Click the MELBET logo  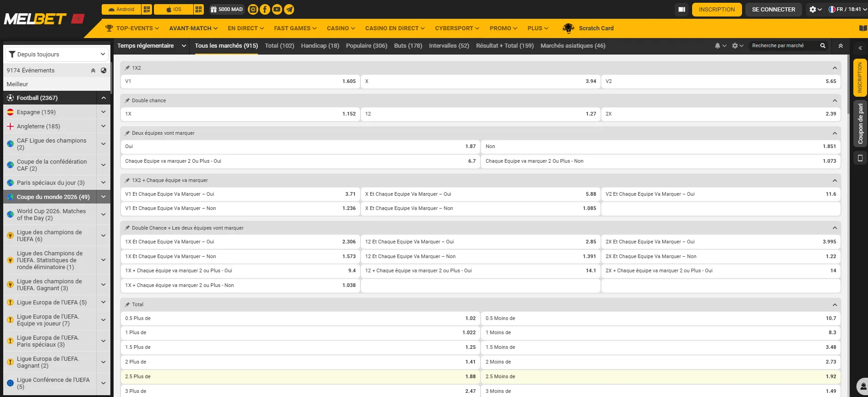[44, 19]
